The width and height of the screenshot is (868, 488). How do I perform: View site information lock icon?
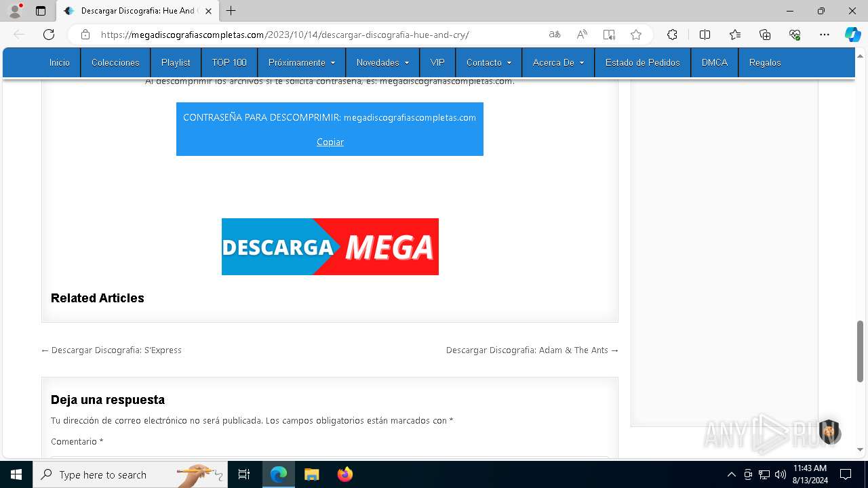(x=85, y=35)
